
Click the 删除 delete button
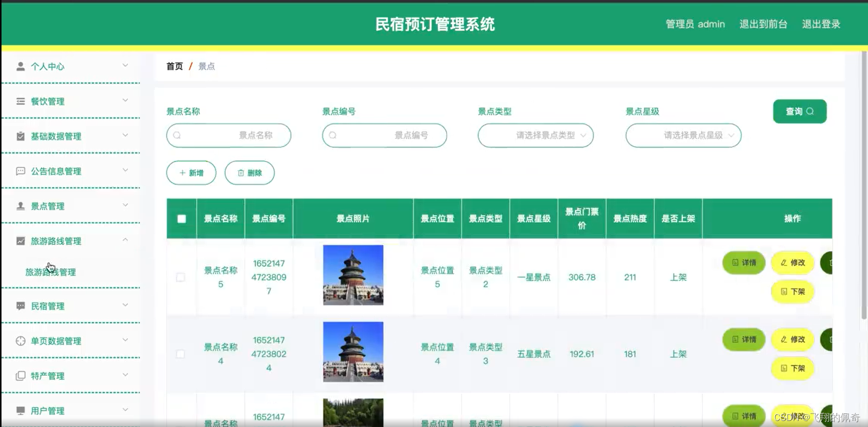pyautogui.click(x=249, y=173)
